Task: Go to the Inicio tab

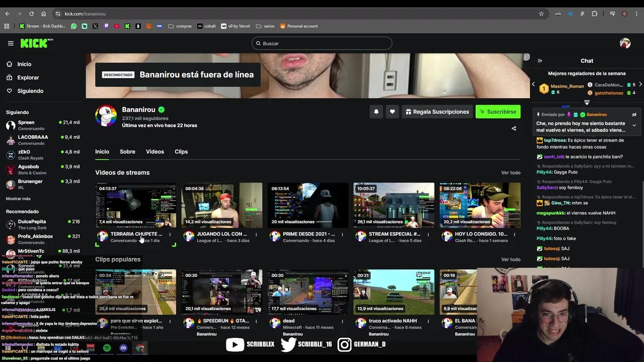Action: click(x=102, y=152)
